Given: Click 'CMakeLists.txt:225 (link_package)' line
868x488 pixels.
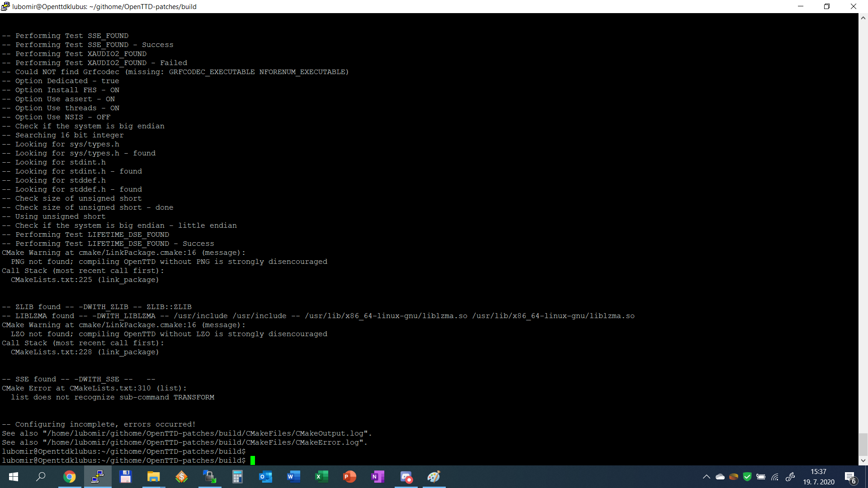Looking at the screenshot, I should coord(85,280).
